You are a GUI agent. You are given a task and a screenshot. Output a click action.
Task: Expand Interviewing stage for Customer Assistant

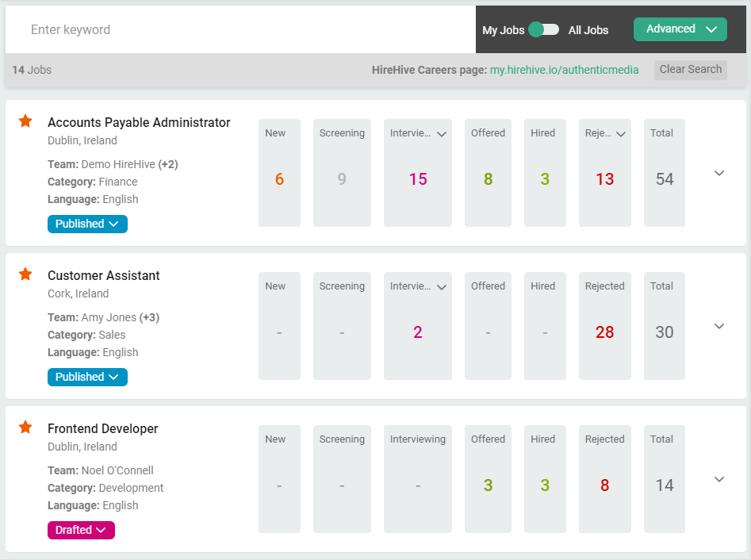coord(442,287)
